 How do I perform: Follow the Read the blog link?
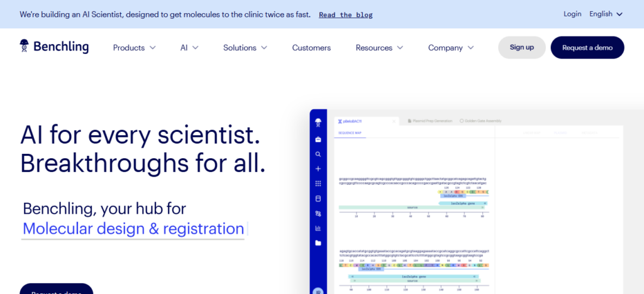point(346,14)
